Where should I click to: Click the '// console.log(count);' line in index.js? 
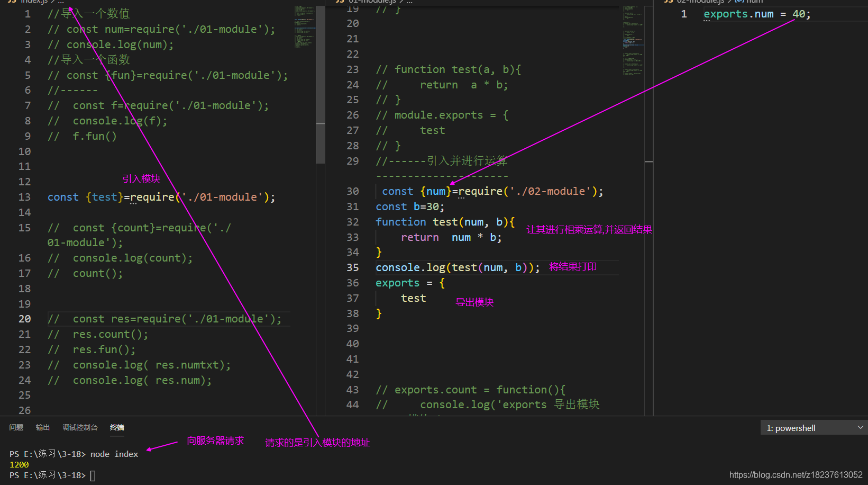tap(120, 258)
